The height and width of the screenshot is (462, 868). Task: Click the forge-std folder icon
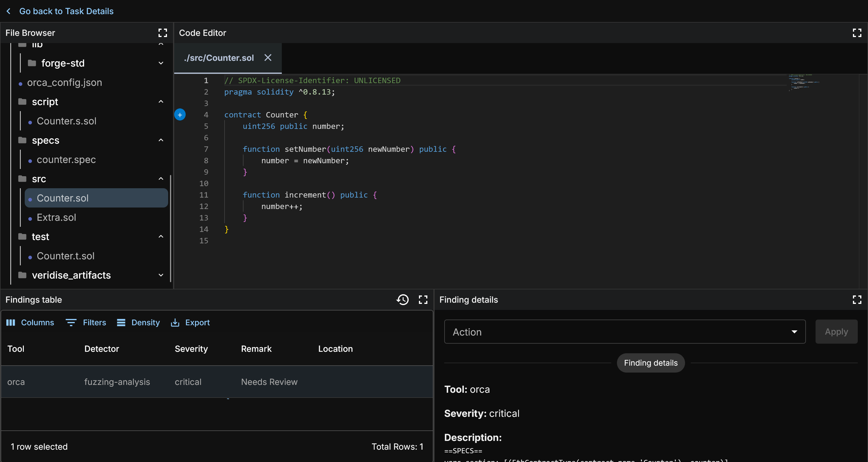[32, 63]
